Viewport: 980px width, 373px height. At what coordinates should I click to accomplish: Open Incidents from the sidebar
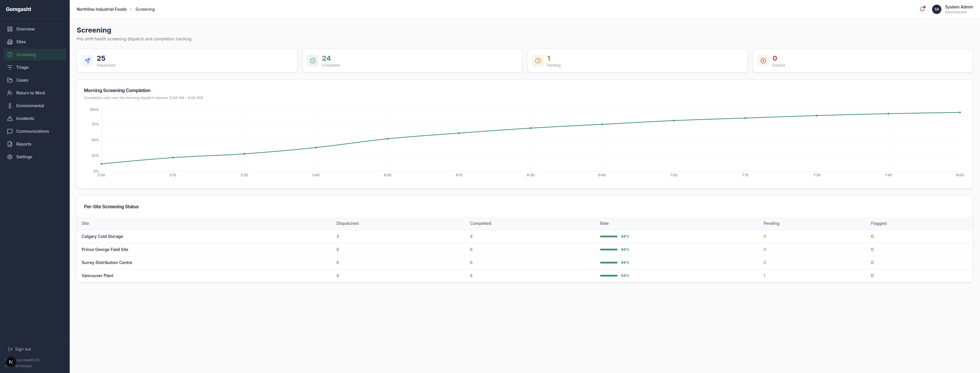(x=35, y=118)
